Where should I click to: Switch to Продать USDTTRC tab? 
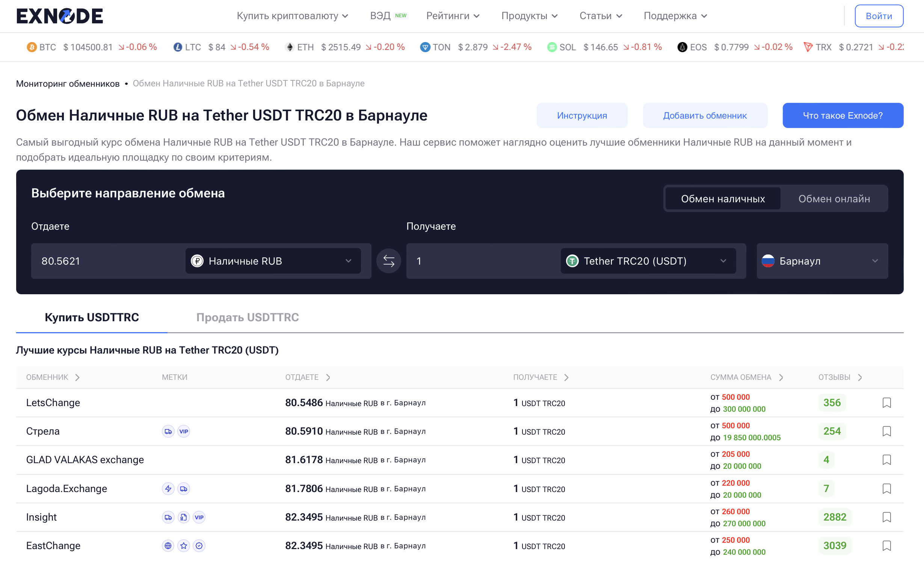pos(248,318)
